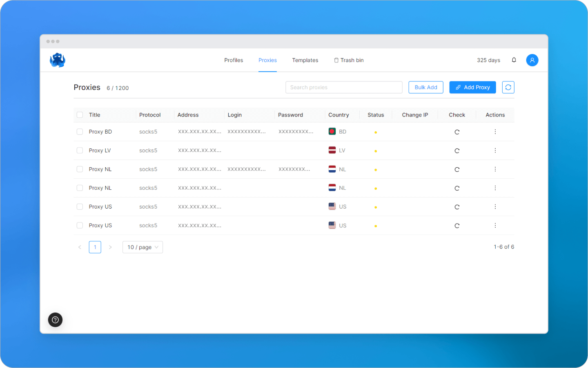588x368 pixels.
Task: Run the check for the Proxy NL row without login
Action: pyautogui.click(x=457, y=188)
